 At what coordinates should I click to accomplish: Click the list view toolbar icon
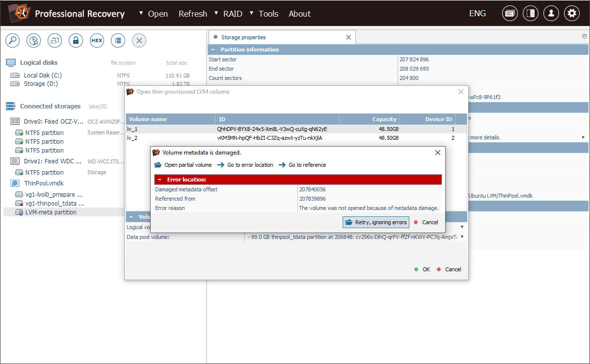coord(118,41)
